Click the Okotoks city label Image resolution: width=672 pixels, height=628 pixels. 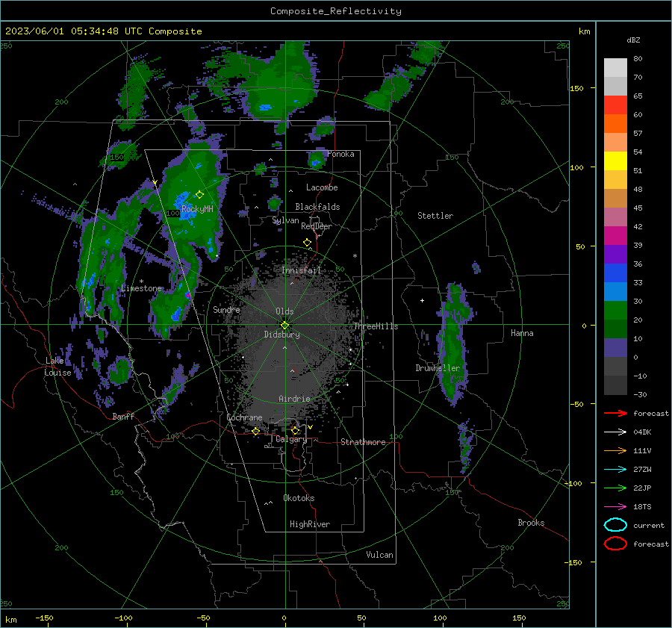299,498
